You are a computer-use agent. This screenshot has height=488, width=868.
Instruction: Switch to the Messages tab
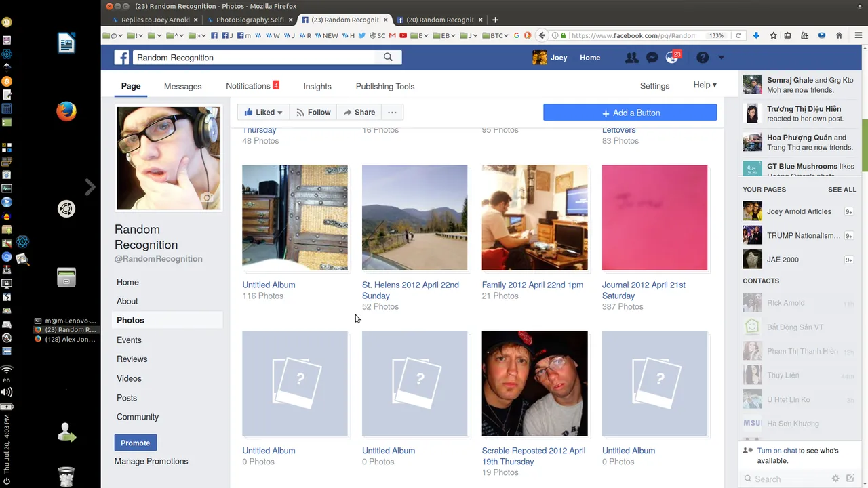point(182,87)
